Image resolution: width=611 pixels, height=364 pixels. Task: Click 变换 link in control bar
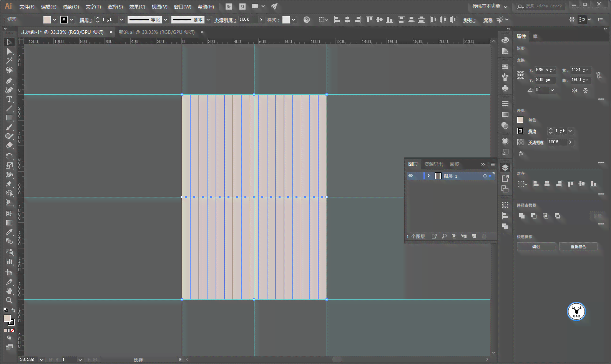(x=488, y=20)
